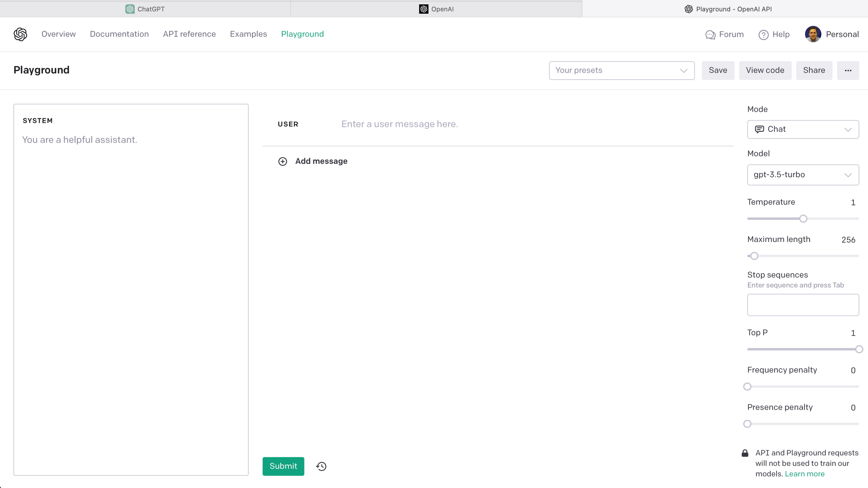Focus the Stop sequences input box
The height and width of the screenshot is (488, 868).
click(x=803, y=305)
